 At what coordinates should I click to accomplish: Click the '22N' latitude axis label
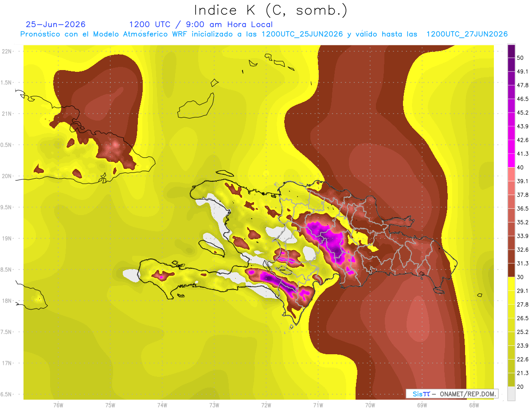coord(7,51)
